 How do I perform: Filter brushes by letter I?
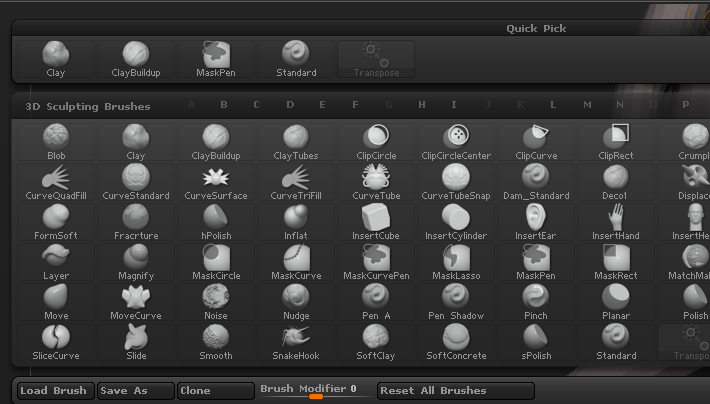[454, 105]
